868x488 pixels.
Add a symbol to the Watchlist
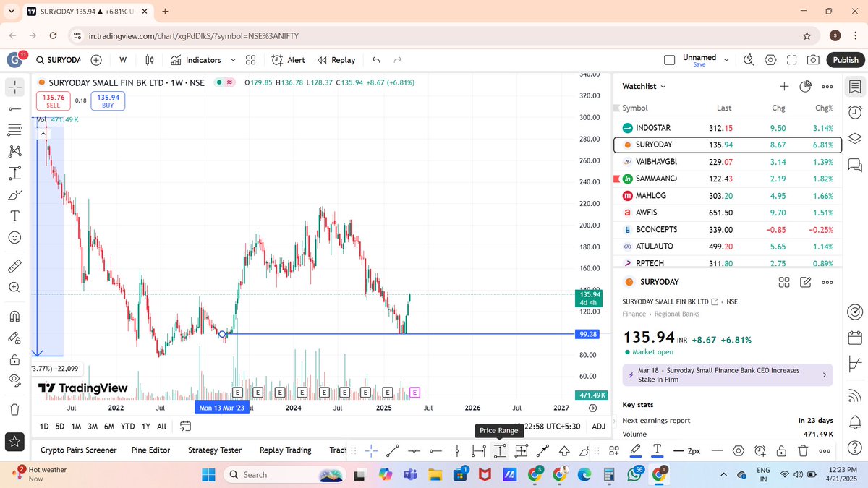click(784, 86)
